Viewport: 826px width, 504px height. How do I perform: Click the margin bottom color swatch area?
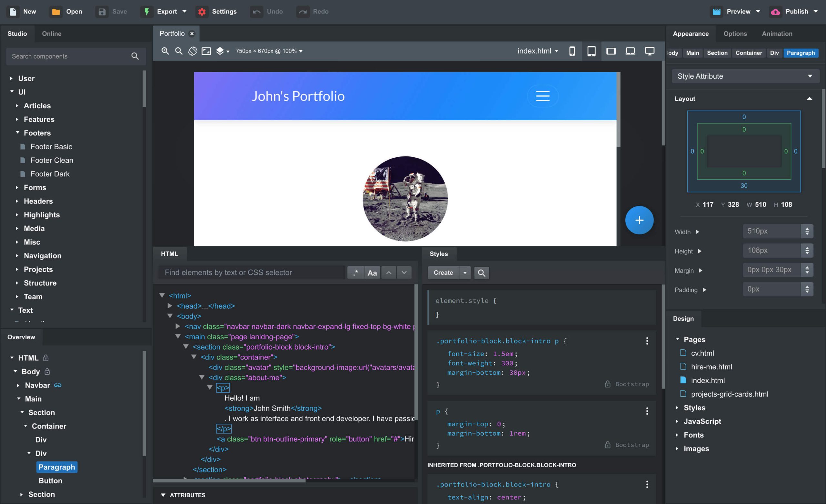tap(744, 184)
